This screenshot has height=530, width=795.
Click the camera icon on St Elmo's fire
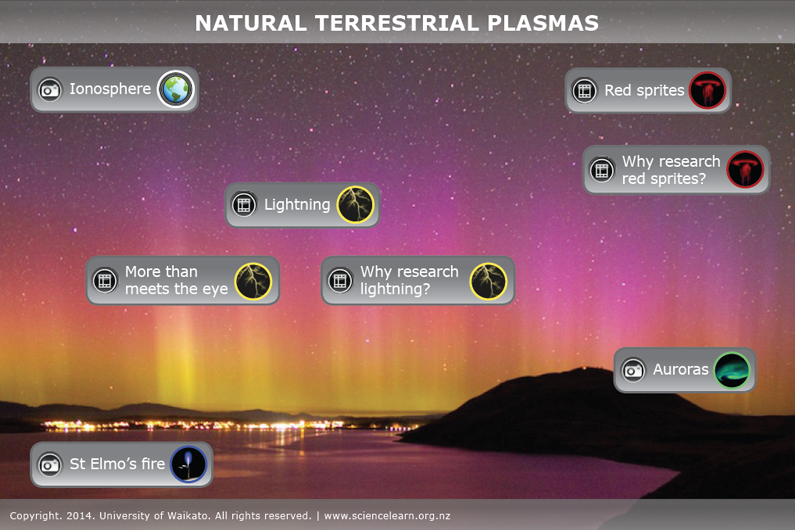tap(50, 464)
